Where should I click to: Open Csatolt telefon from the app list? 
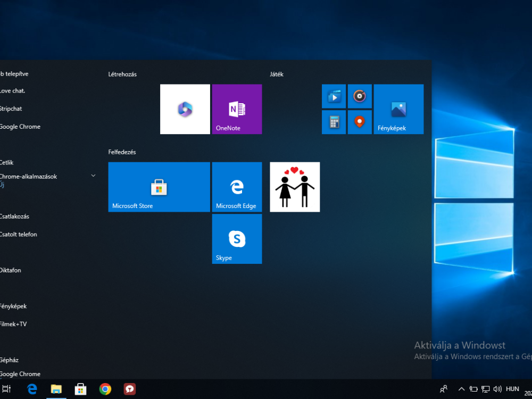[x=18, y=234]
